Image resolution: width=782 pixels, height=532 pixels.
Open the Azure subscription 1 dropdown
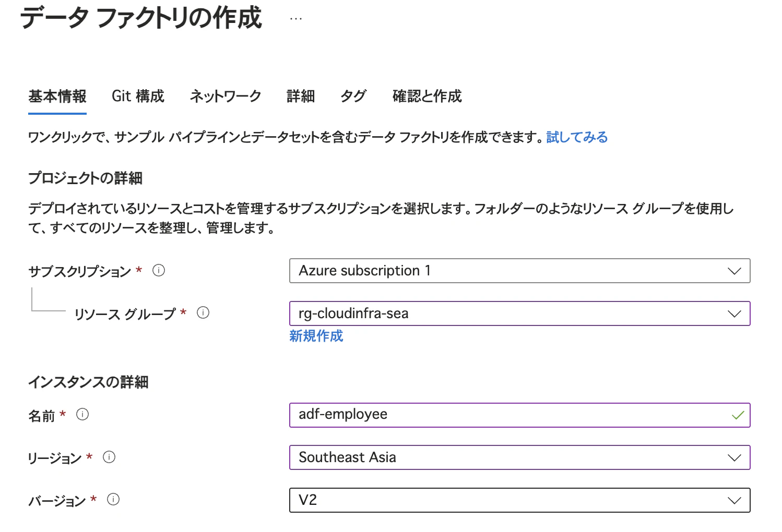click(x=734, y=271)
